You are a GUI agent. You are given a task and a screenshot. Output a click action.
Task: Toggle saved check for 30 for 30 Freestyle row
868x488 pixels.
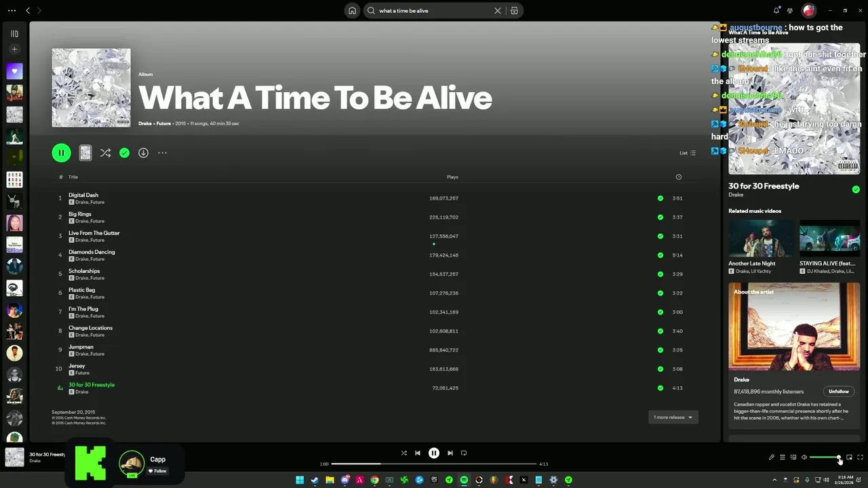click(660, 388)
